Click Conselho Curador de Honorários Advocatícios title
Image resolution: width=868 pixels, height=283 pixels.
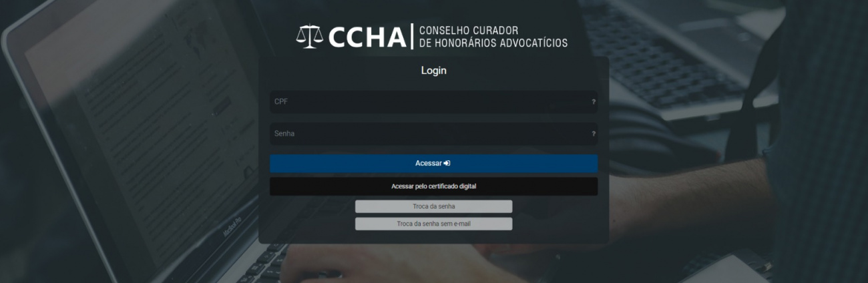pyautogui.click(x=493, y=37)
